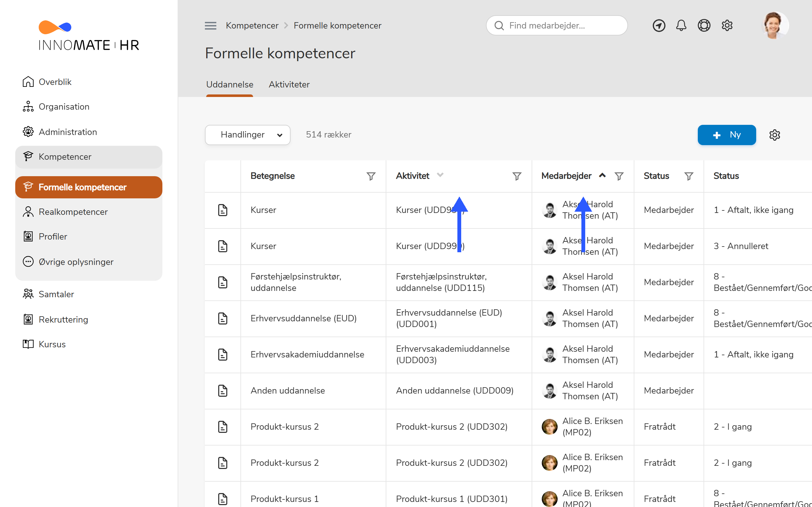The width and height of the screenshot is (812, 507).
Task: Open the lifebuoy help icon
Action: click(704, 25)
